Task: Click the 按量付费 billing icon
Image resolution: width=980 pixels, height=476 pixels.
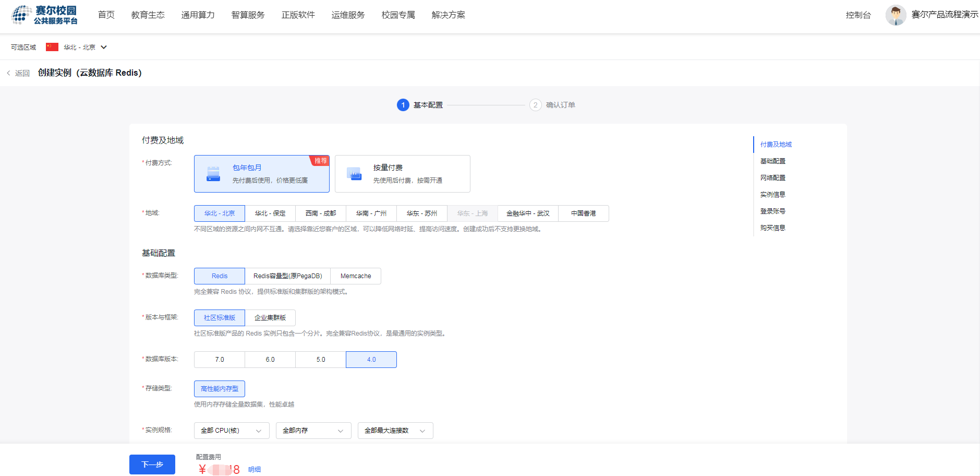Action: tap(354, 174)
